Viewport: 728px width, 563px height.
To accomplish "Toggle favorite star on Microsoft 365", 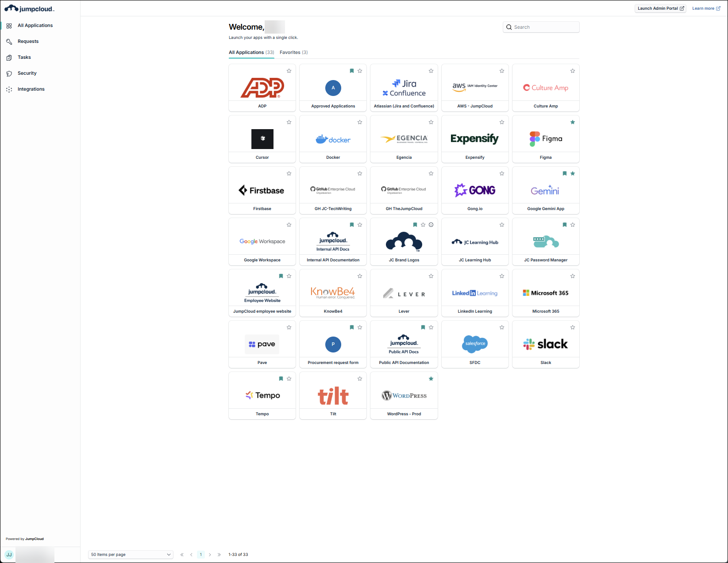I will click(573, 276).
